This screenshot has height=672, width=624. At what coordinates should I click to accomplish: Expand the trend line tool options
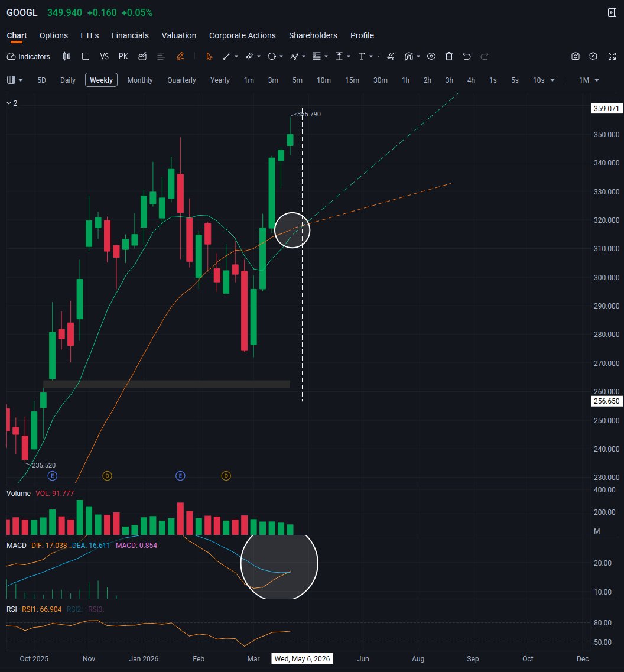[x=236, y=57]
